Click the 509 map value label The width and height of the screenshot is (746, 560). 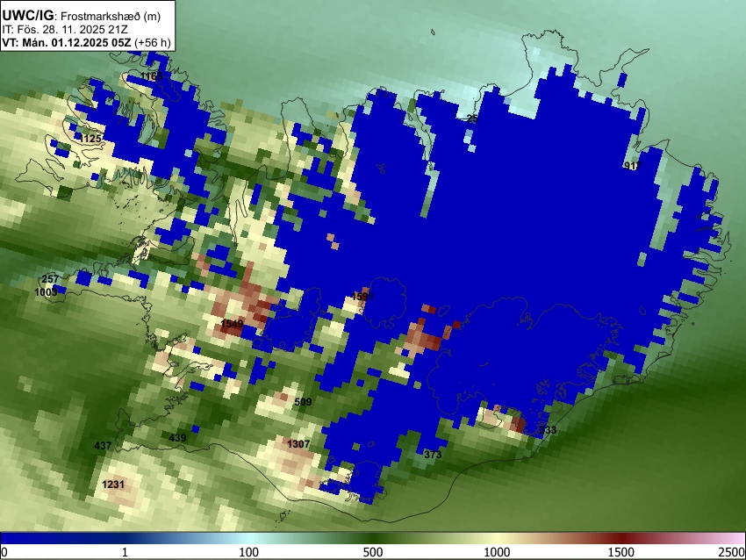303,401
